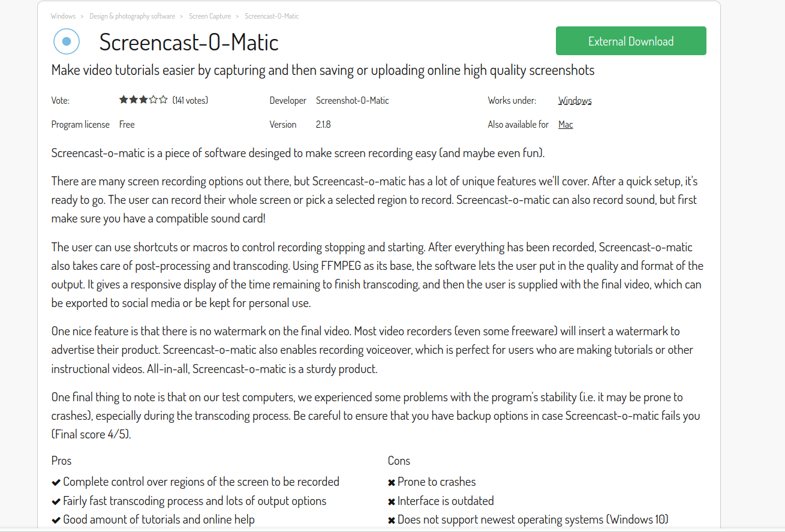
Task: Click X icon beside "Does not support newest"
Action: (x=392, y=520)
